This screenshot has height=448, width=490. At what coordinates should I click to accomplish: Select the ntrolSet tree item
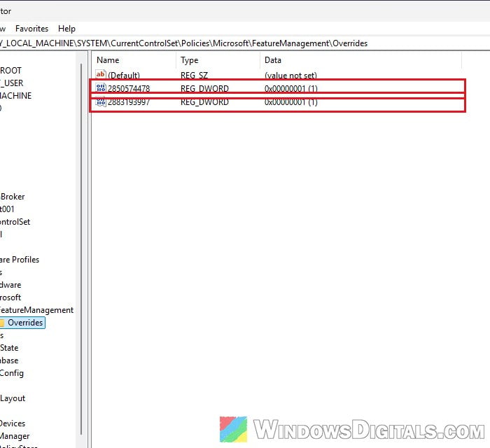tap(15, 222)
